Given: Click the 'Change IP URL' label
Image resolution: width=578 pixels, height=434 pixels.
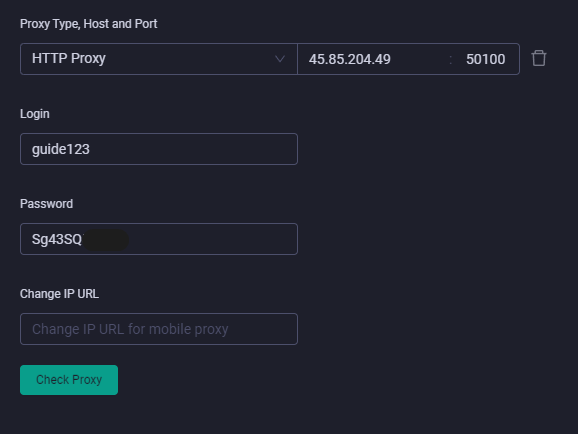Looking at the screenshot, I should pyautogui.click(x=59, y=294).
